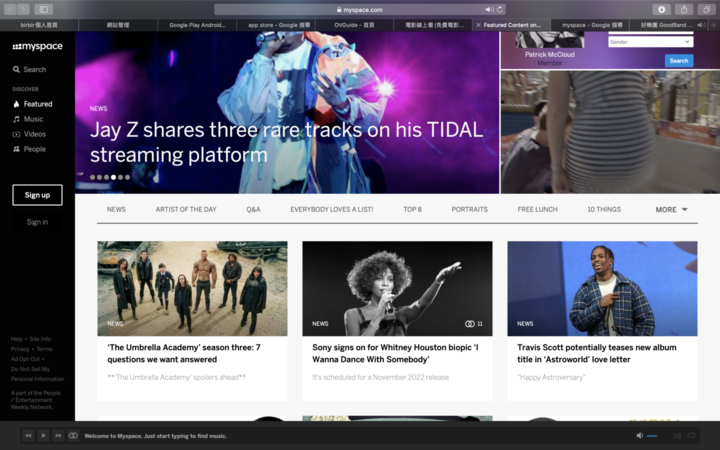The height and width of the screenshot is (450, 720).
Task: Click the Privacy footer link
Action: click(20, 349)
